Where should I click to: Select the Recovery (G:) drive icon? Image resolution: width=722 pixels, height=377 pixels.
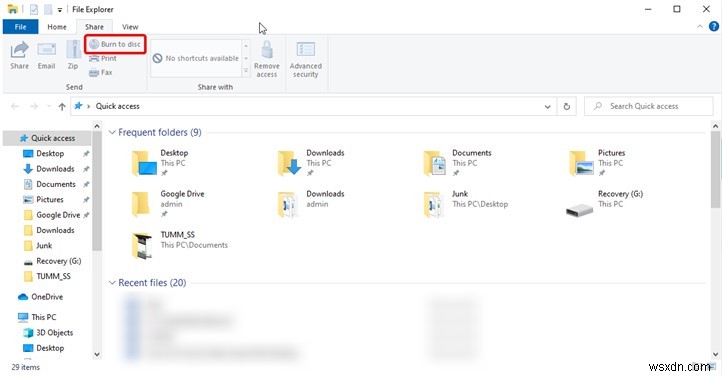(x=579, y=210)
